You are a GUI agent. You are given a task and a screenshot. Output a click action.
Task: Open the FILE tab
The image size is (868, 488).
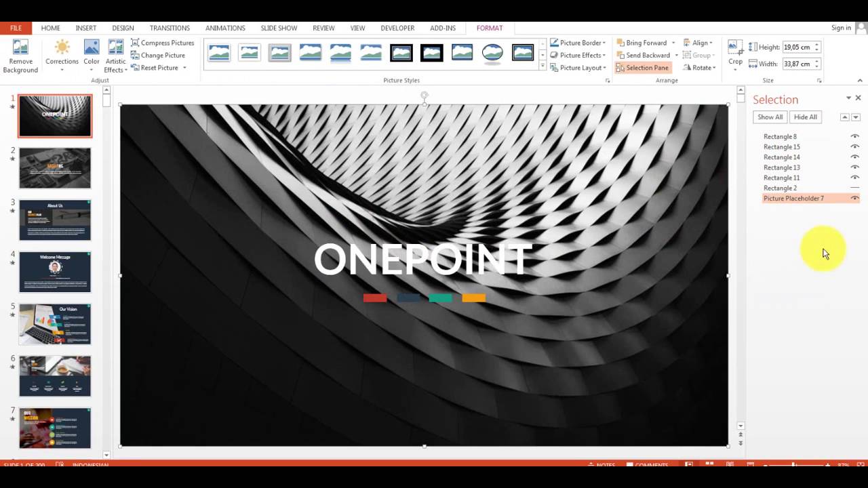[16, 28]
